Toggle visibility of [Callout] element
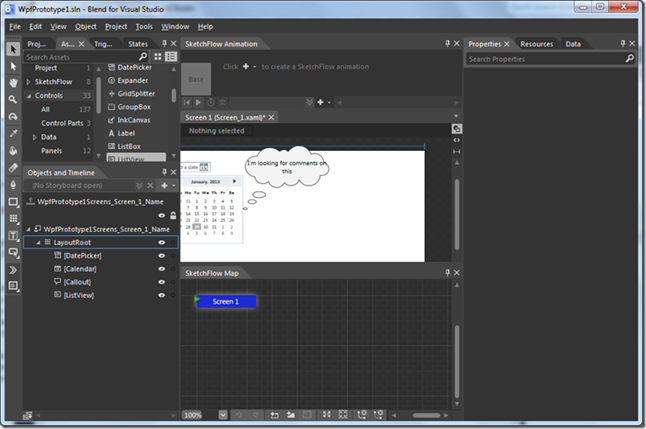 pyautogui.click(x=162, y=282)
